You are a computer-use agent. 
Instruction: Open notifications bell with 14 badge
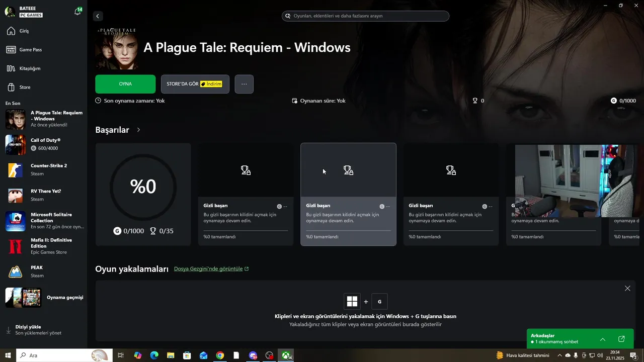click(78, 12)
